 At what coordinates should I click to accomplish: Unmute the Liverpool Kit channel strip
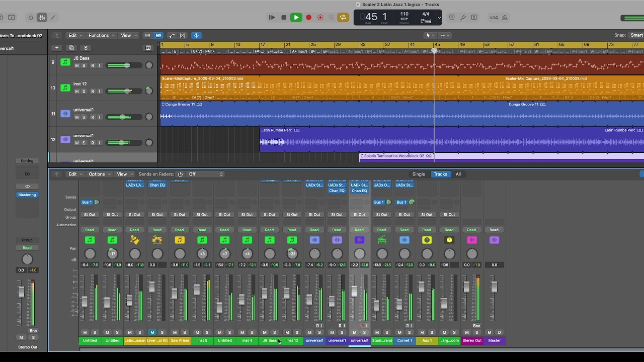point(152,332)
